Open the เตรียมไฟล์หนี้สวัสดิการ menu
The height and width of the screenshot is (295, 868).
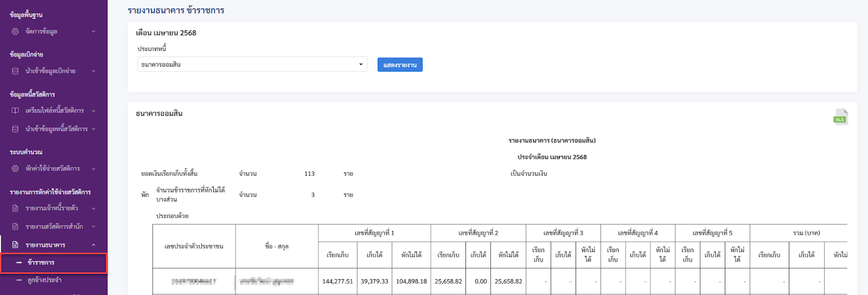54,111
